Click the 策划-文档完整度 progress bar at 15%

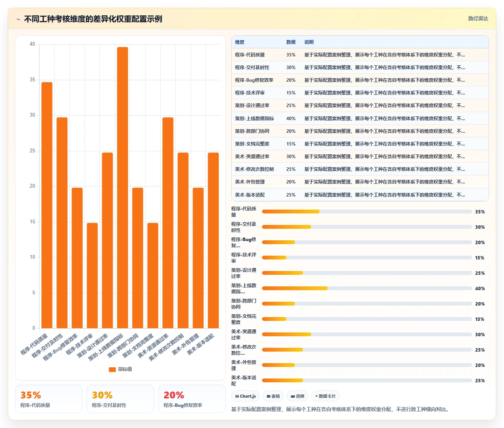[x=367, y=319]
